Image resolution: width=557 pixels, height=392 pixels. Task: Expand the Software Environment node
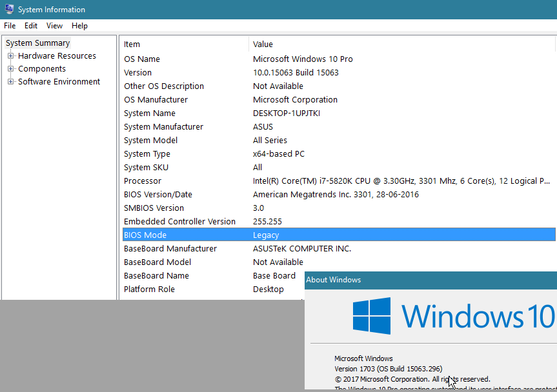pyautogui.click(x=11, y=82)
